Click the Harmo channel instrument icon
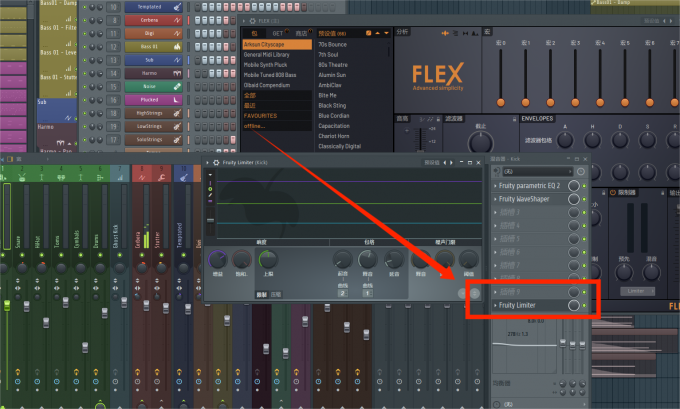The width and height of the screenshot is (680, 409). pyautogui.click(x=177, y=73)
